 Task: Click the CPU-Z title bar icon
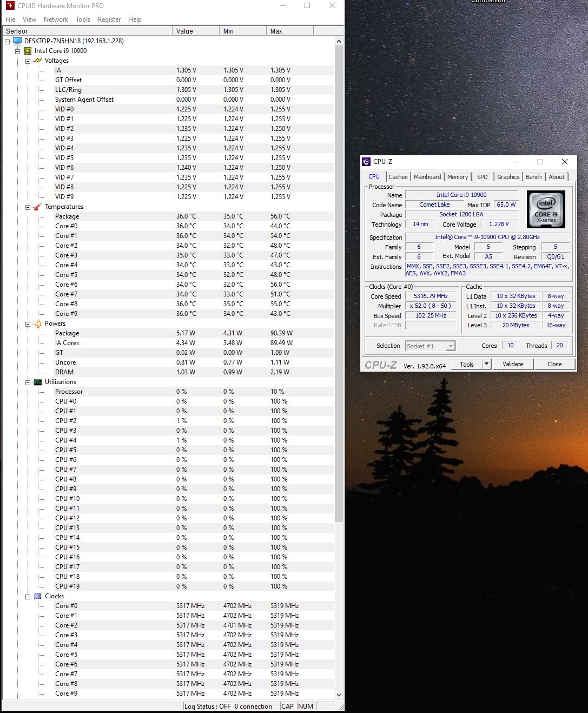pyautogui.click(x=367, y=162)
